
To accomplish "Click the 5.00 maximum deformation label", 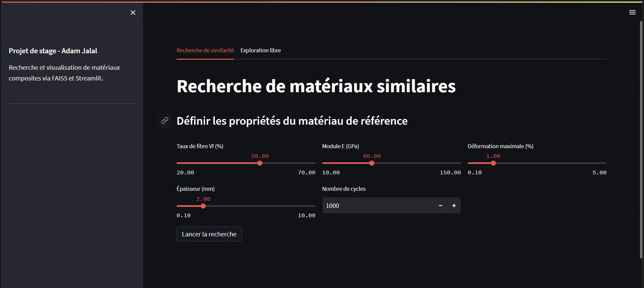I will point(599,173).
